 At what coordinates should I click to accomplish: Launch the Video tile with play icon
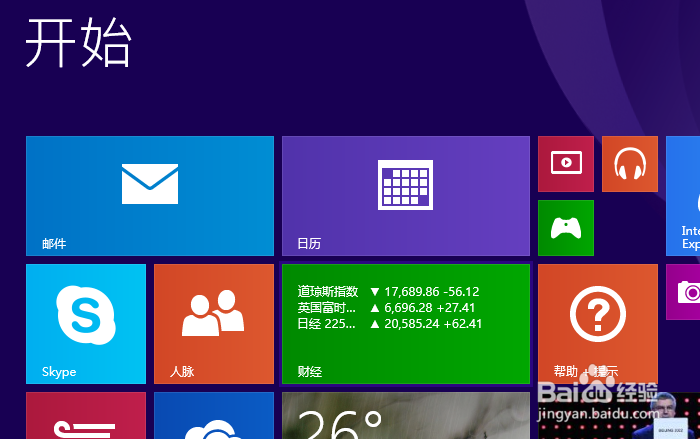click(566, 164)
